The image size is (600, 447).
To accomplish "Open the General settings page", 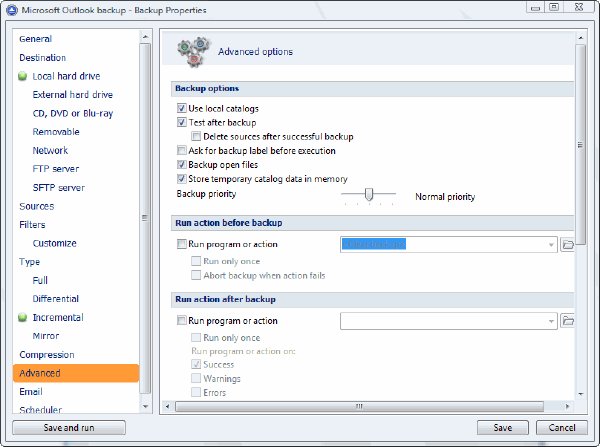I will click(x=36, y=39).
